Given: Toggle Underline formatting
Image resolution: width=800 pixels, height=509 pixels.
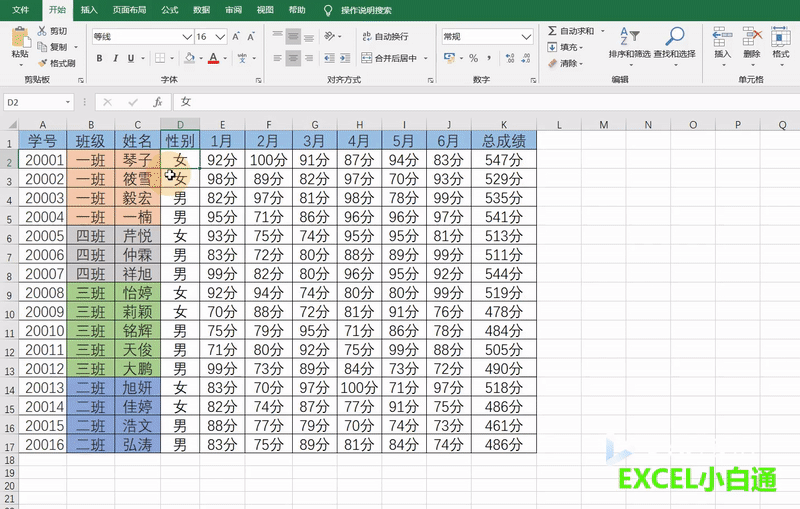Looking at the screenshot, I should pos(131,58).
